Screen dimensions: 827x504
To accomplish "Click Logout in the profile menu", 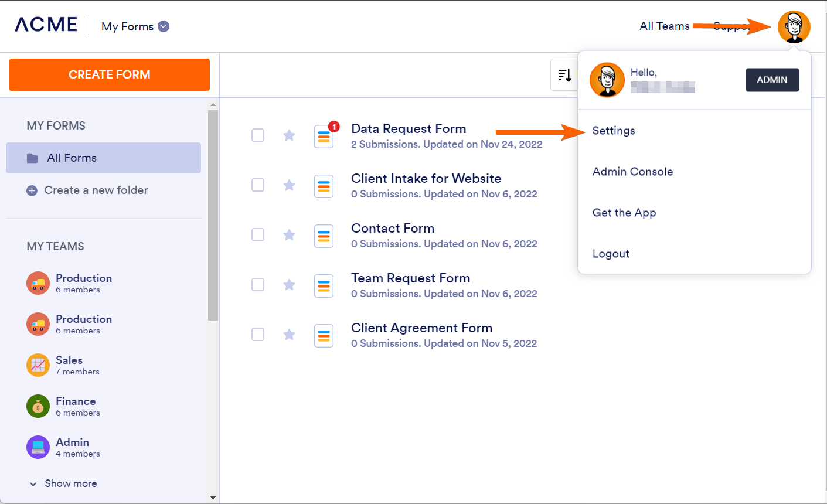I will point(611,254).
